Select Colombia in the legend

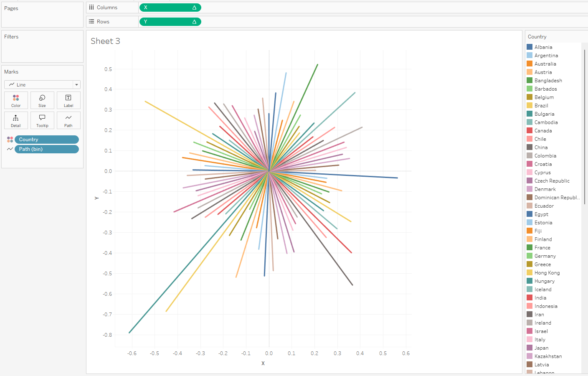tap(545, 156)
